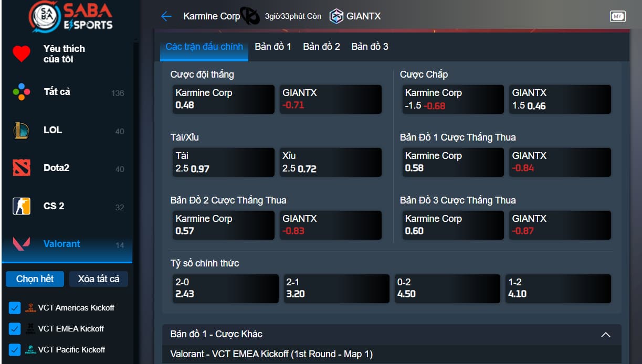Switch to the 'Bản đồ 1' tab

pyautogui.click(x=272, y=47)
